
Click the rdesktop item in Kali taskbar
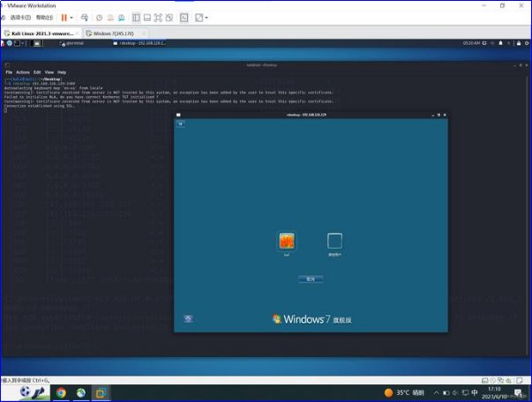pyautogui.click(x=139, y=42)
